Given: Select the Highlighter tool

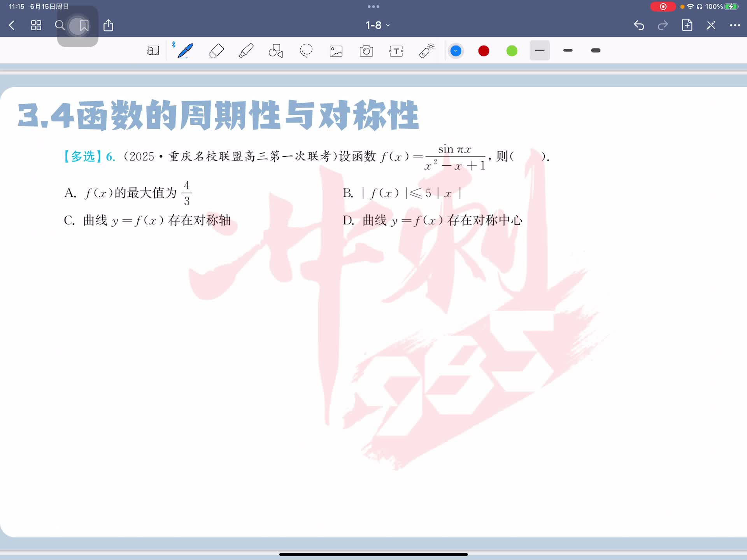Looking at the screenshot, I should tap(246, 51).
